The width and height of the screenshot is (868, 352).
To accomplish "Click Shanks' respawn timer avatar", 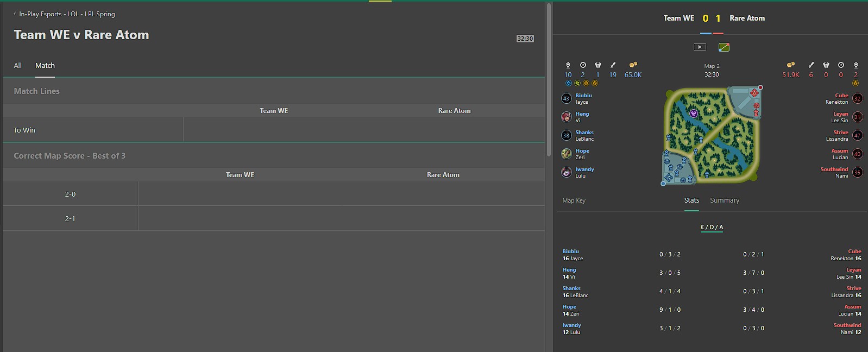I will [x=566, y=135].
